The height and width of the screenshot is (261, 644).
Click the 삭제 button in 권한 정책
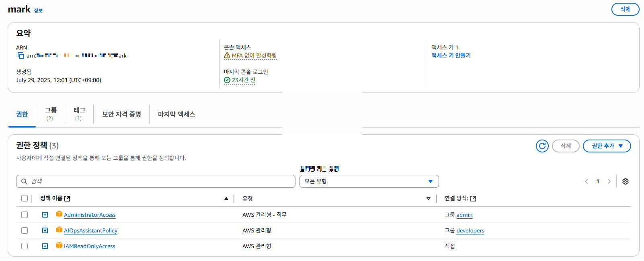click(566, 146)
